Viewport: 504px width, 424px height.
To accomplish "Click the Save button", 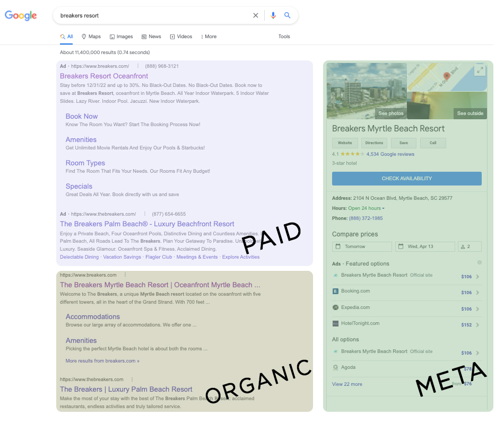I will pos(404,143).
